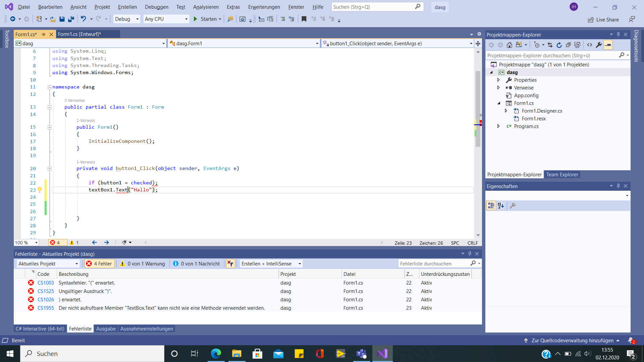Switch to the Form1.cs [Entwurf] tab
This screenshot has height=362, width=644.
tap(79, 34)
